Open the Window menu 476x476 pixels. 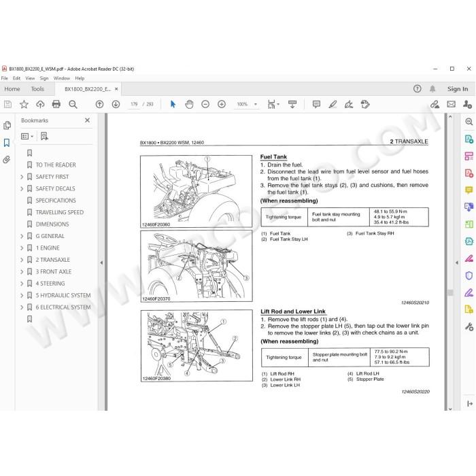[x=62, y=78]
